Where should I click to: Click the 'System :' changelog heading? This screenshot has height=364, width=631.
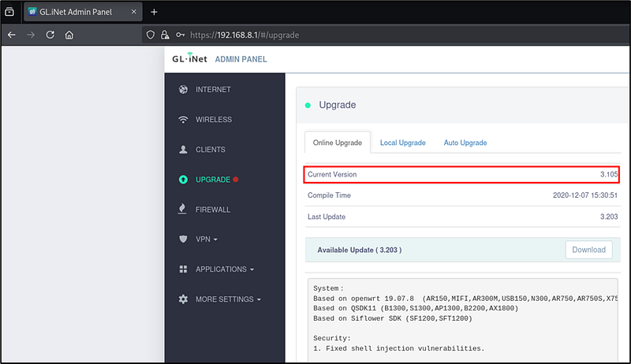tap(328, 288)
